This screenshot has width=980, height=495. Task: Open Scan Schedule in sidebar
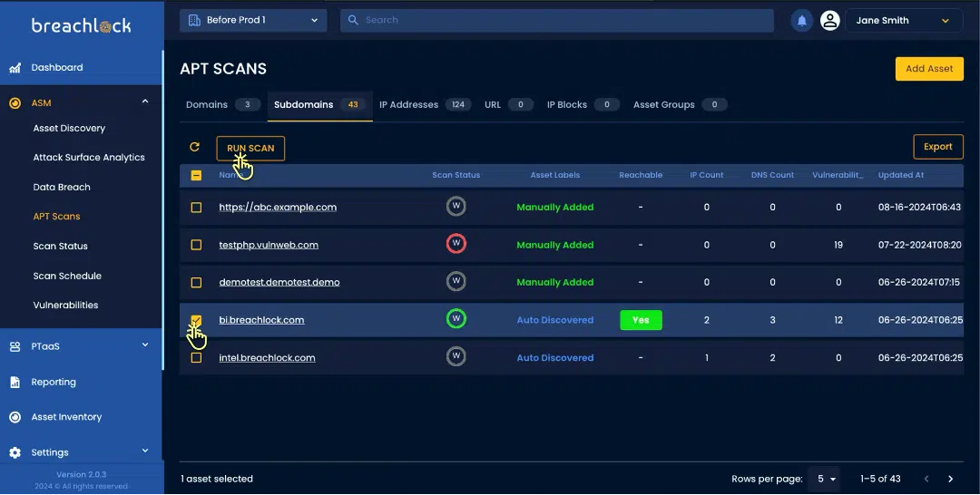67,276
